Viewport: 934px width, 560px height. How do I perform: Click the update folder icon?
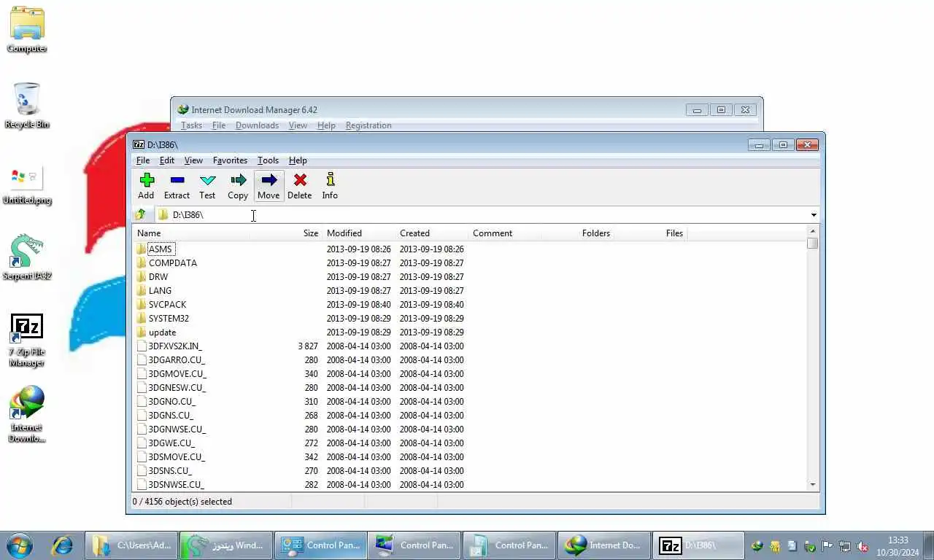[142, 332]
